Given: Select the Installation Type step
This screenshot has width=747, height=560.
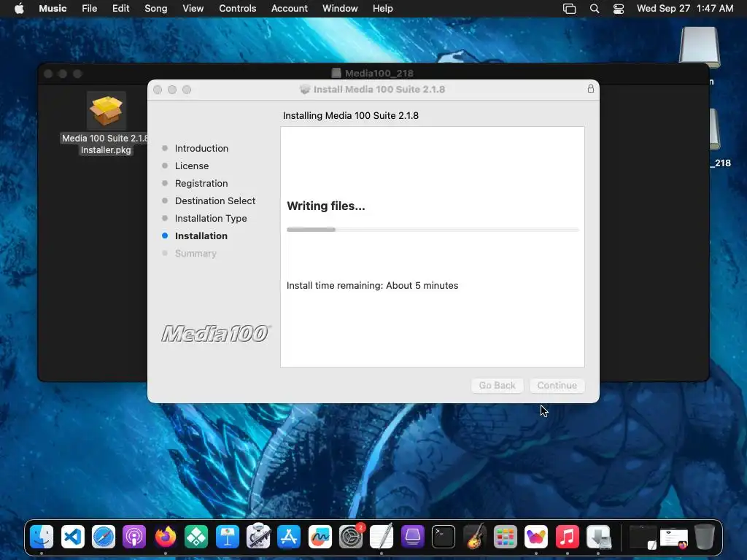Looking at the screenshot, I should click(211, 219).
